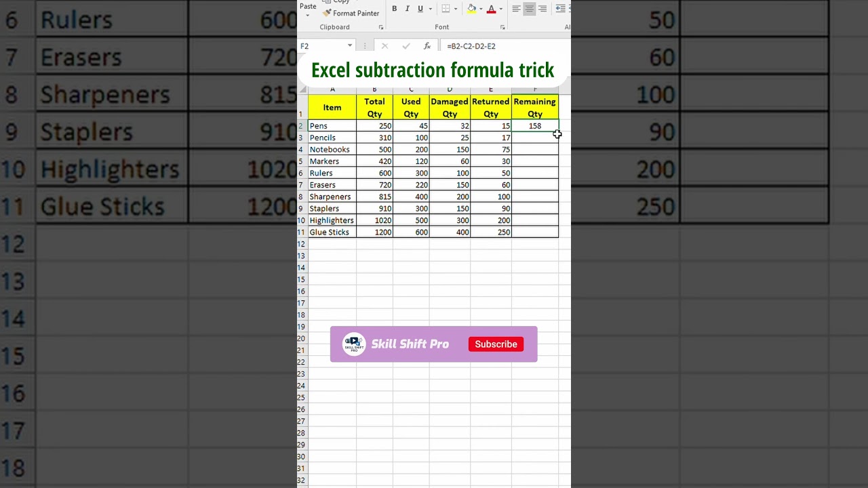Viewport: 868px width, 488px height.
Task: Toggle Underline formatting
Action: coord(420,9)
